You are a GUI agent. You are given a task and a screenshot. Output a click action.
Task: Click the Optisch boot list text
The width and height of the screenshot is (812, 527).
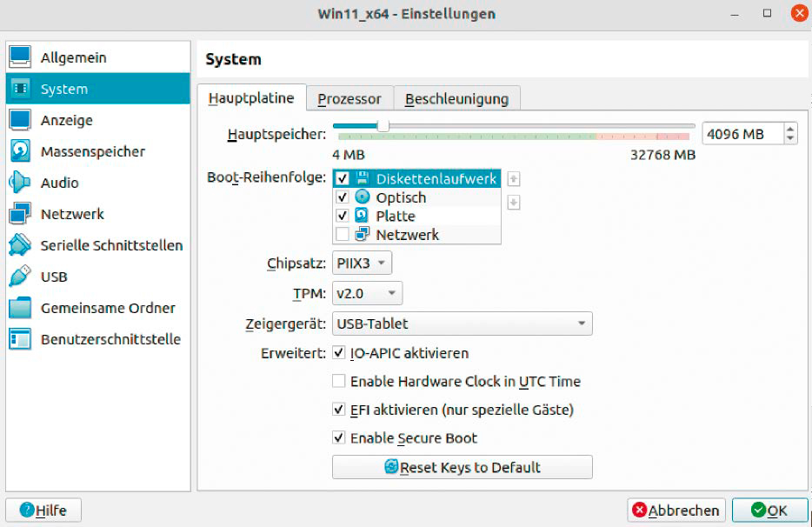tap(401, 197)
